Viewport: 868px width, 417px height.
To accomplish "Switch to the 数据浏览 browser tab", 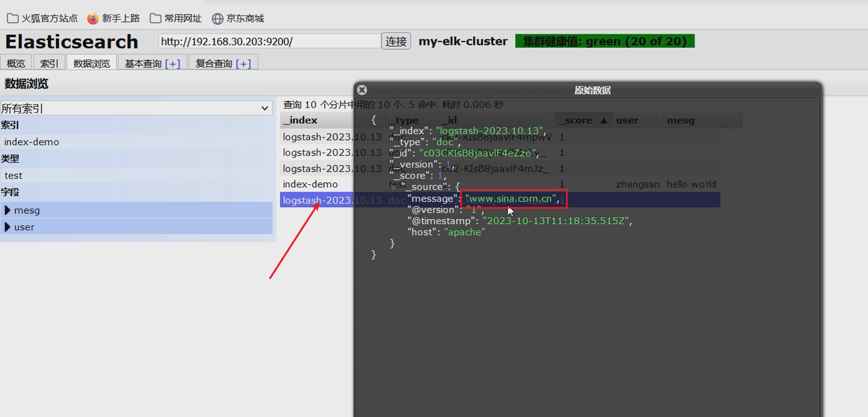I will (91, 63).
